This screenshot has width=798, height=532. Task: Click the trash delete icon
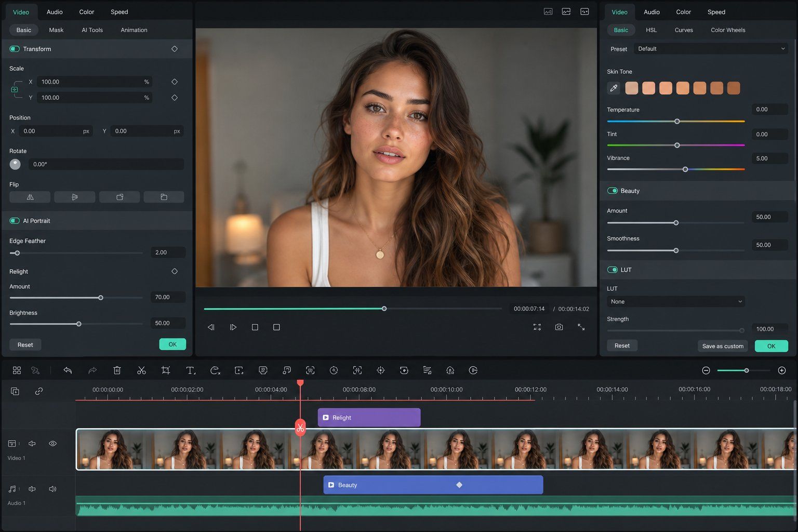[117, 370]
